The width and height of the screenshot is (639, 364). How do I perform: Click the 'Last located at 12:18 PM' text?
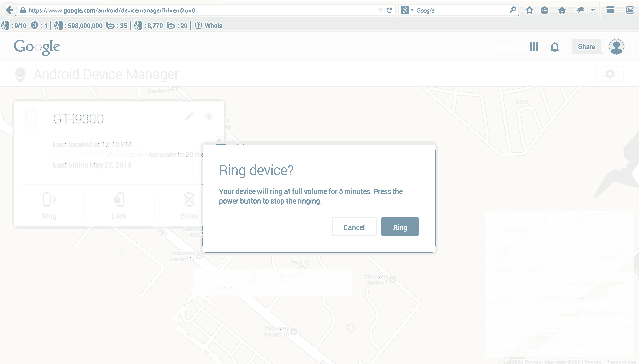[x=92, y=144]
